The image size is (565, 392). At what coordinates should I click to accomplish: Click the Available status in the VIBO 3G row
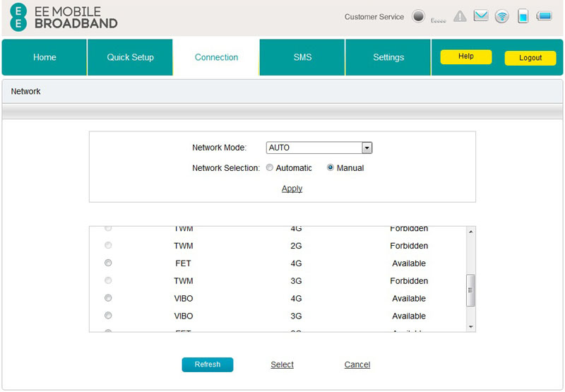[409, 316]
